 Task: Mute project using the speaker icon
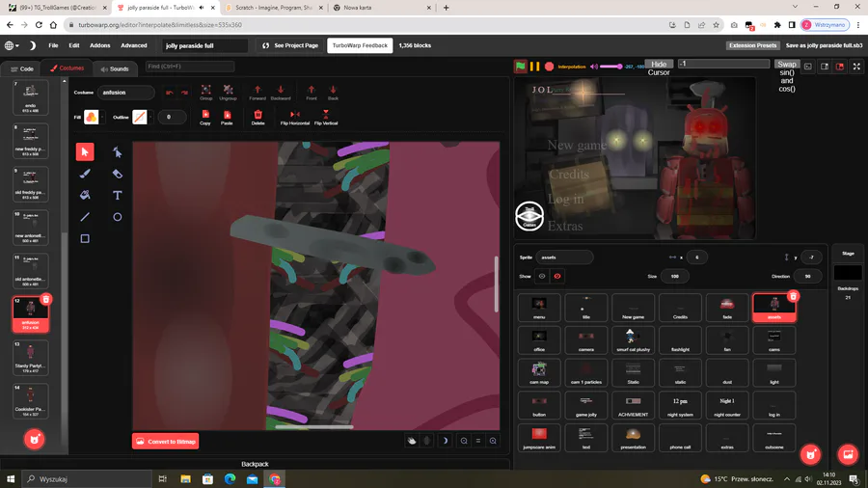[594, 67]
